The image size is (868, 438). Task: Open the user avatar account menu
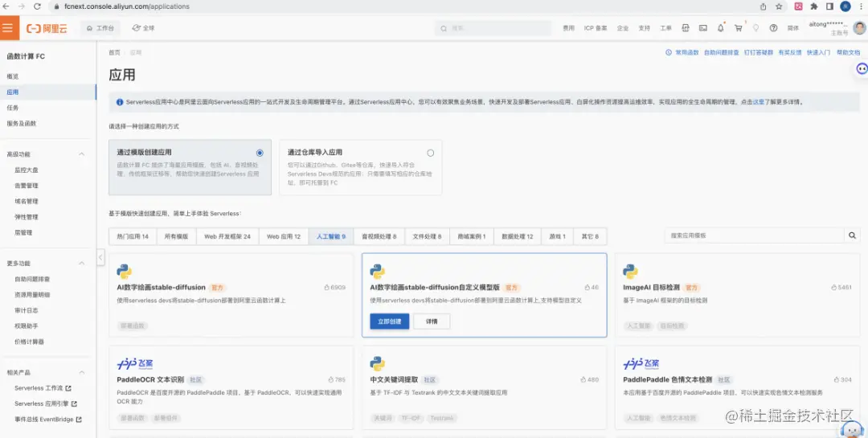click(859, 28)
